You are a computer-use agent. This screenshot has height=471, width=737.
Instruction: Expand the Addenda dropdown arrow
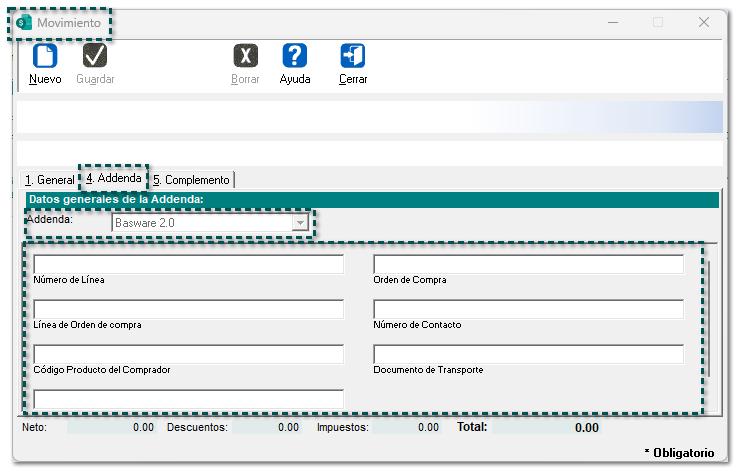[299, 223]
